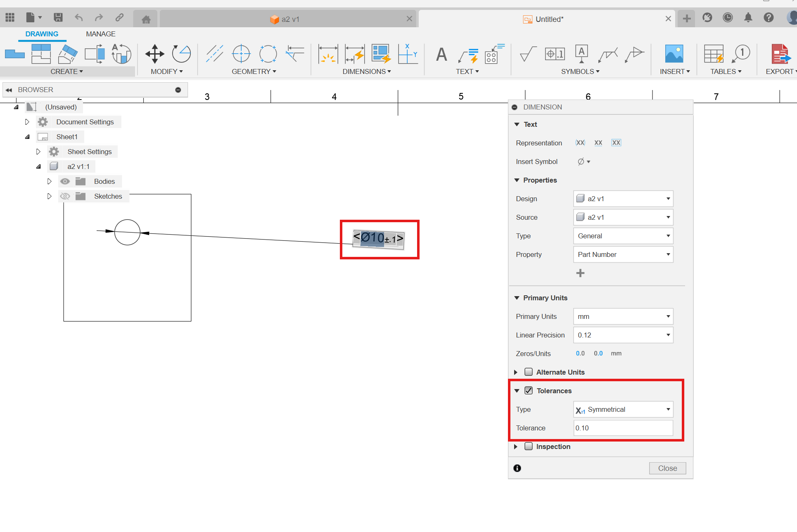Create a table from the Tables panel

[713, 54]
